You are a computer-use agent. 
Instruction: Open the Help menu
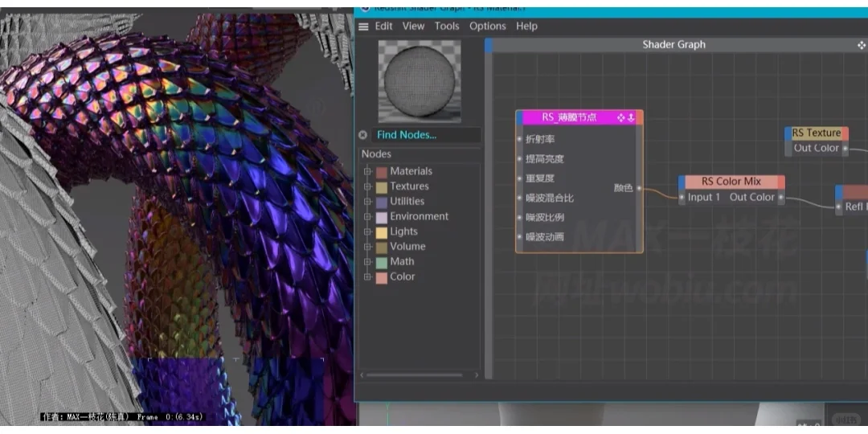526,26
